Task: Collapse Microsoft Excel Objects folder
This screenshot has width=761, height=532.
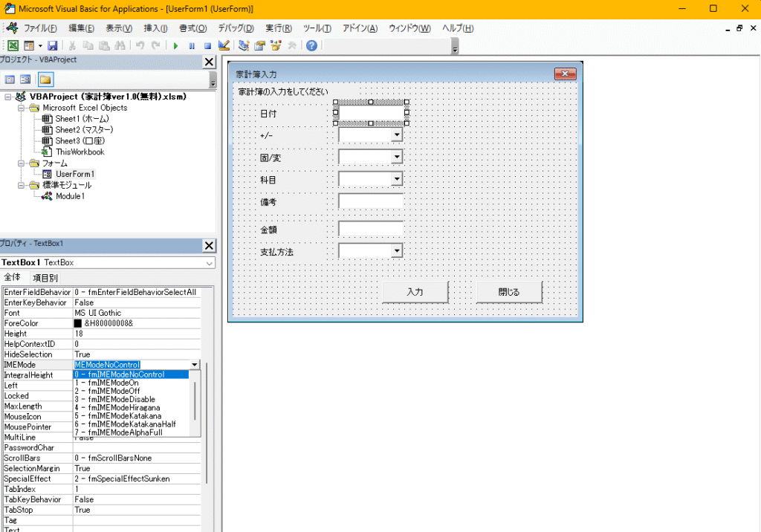Action: [x=22, y=108]
